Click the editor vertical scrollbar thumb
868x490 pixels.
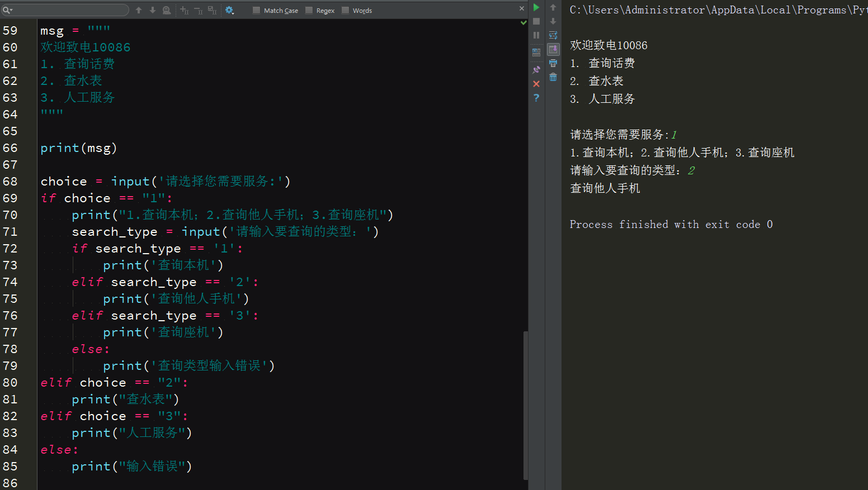click(x=525, y=405)
